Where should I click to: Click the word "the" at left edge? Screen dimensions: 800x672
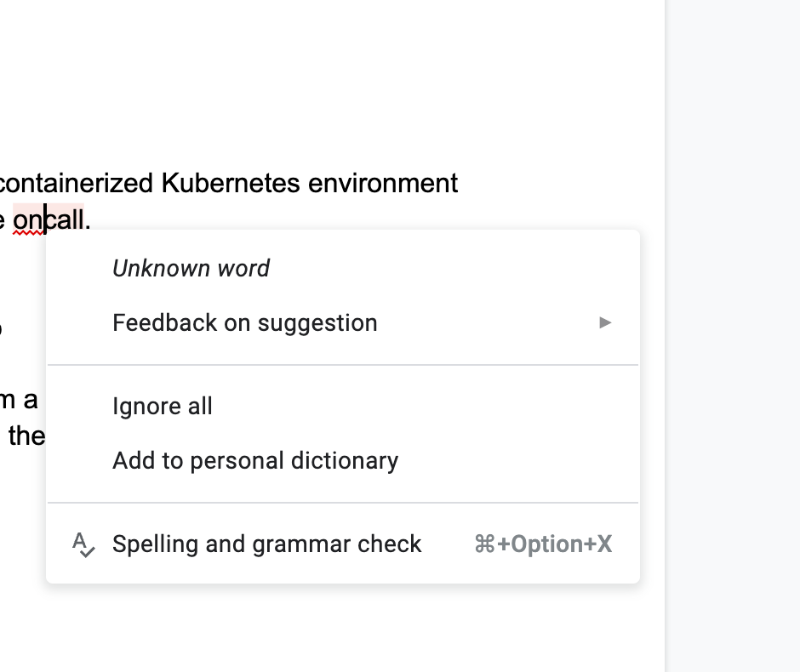[x=26, y=436]
